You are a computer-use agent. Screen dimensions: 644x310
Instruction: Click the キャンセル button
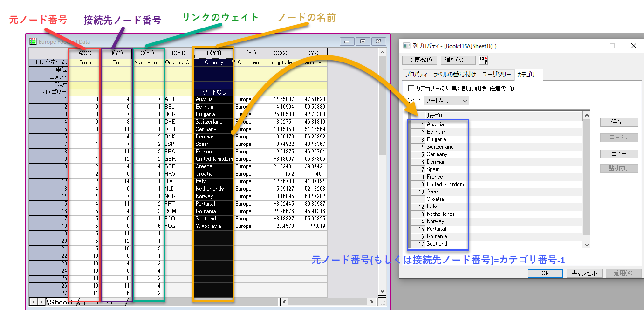pyautogui.click(x=584, y=273)
